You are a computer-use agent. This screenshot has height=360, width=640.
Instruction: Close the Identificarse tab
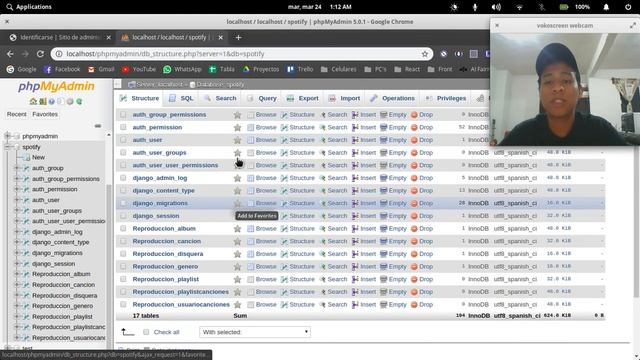click(x=109, y=38)
